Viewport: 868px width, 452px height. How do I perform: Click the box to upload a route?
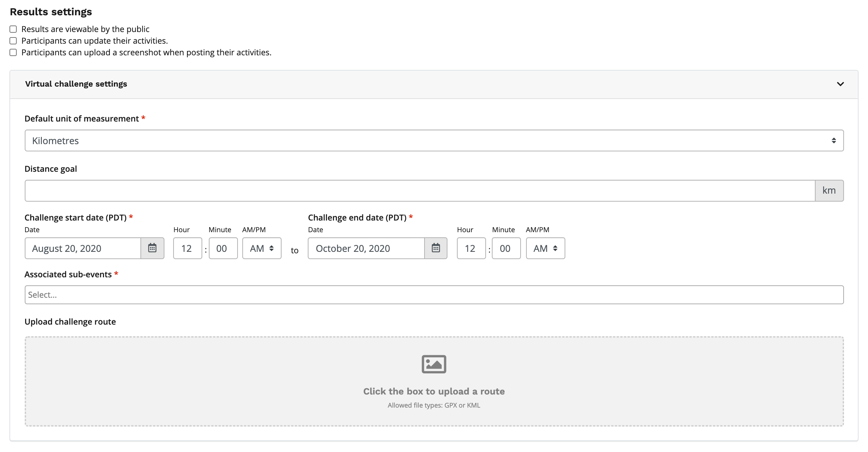click(x=434, y=392)
